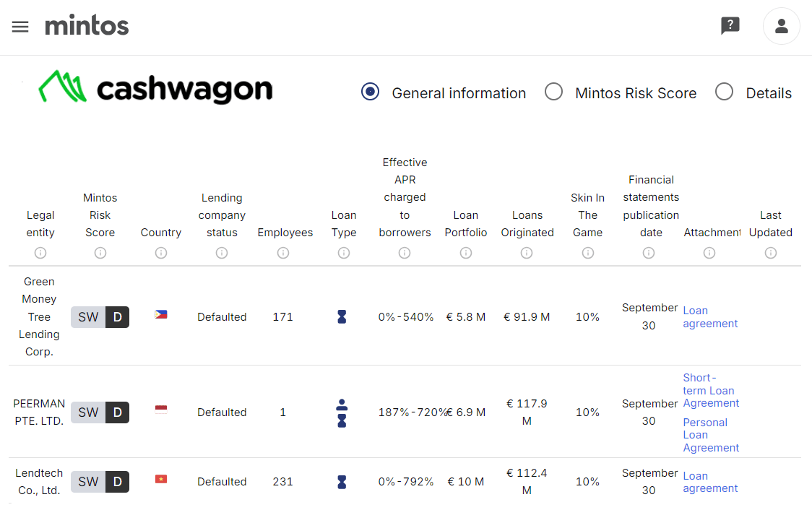Click the € 6.9 M loan portfolio value
This screenshot has width=812, height=510.
tap(466, 412)
